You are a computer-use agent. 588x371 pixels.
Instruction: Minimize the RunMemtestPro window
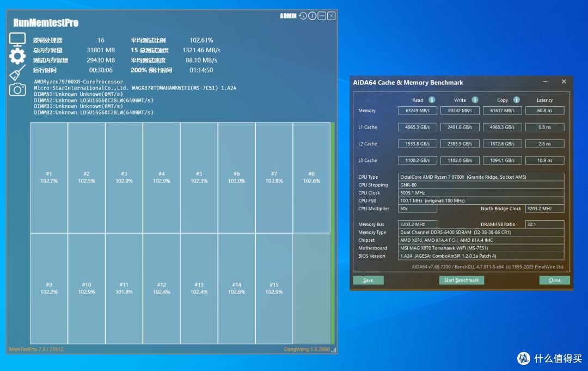coord(322,16)
